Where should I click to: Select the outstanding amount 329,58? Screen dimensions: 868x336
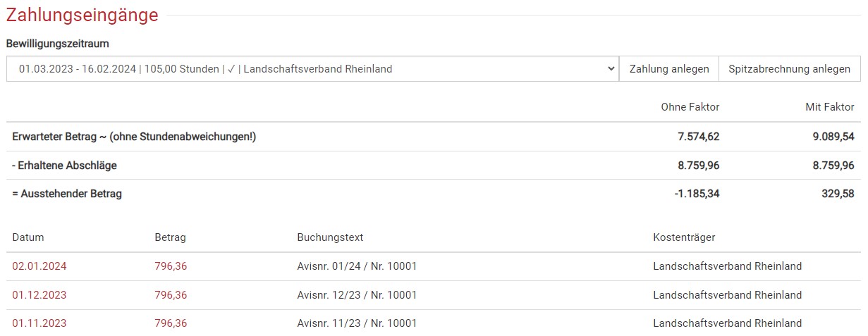838,194
